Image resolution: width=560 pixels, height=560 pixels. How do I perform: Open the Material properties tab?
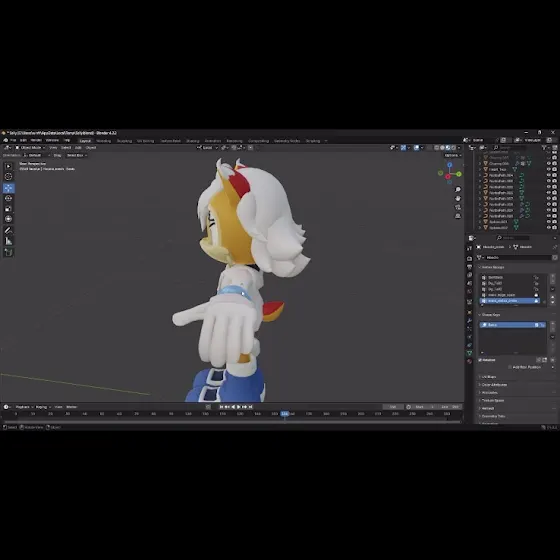[469, 361]
